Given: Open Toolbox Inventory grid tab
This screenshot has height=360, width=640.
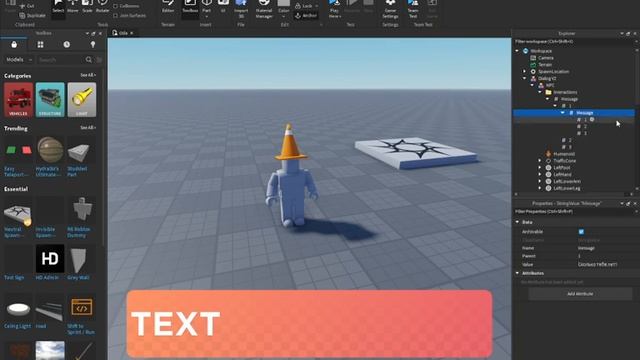Looking at the screenshot, I should coord(40,44).
